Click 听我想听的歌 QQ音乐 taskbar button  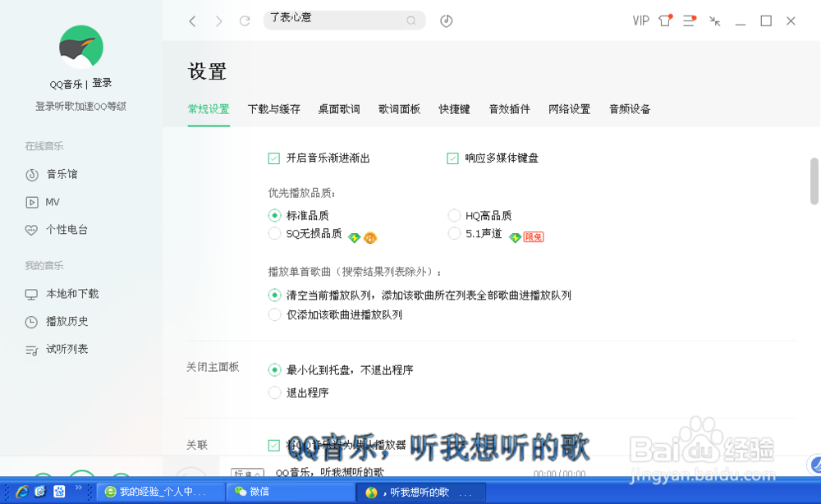click(421, 492)
